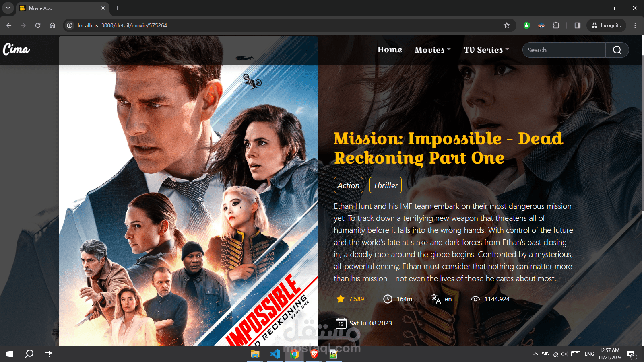Screen dimensions: 644x362
Task: Click the movie title heading
Action: [448, 148]
